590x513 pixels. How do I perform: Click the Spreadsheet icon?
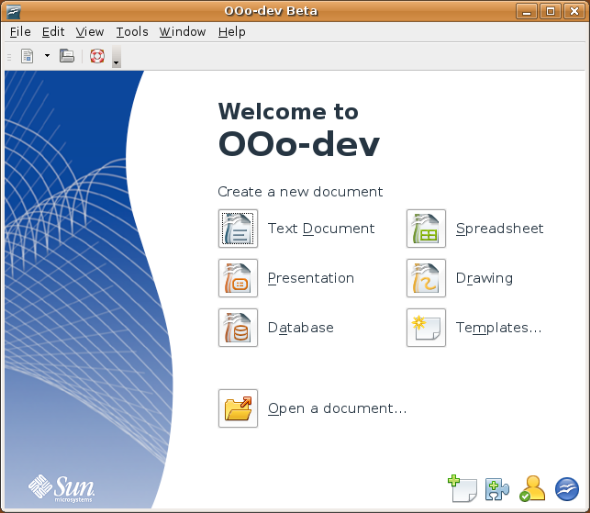[x=426, y=228]
